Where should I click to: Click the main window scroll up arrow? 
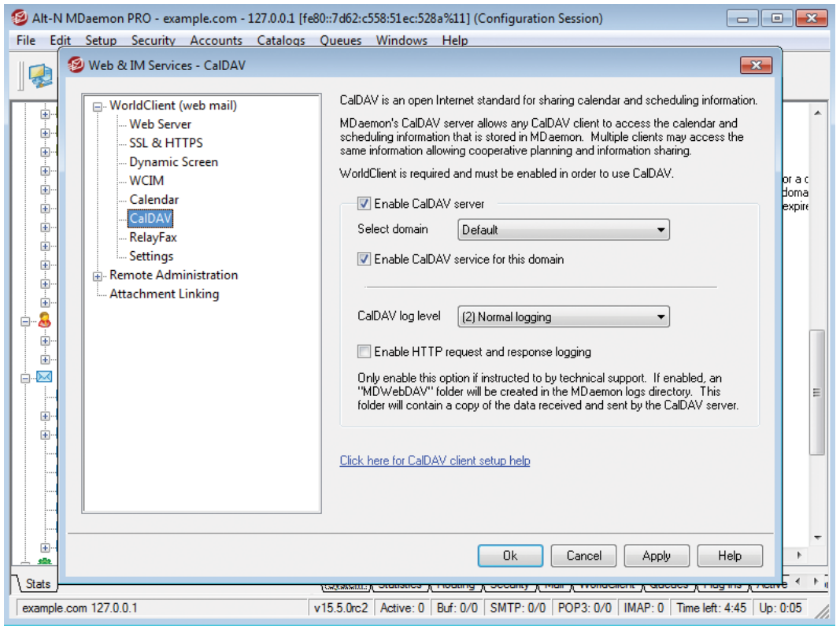click(x=817, y=113)
